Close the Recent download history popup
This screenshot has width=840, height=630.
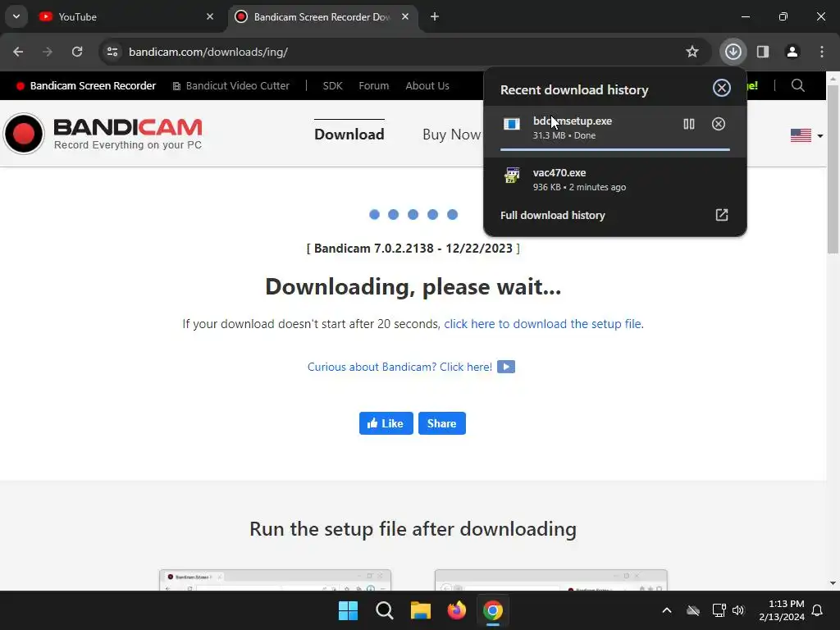[722, 88]
